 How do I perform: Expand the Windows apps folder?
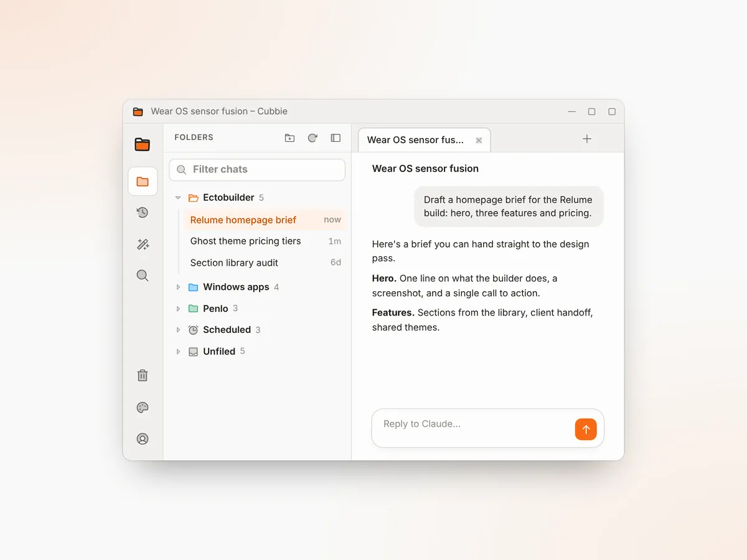pyautogui.click(x=178, y=287)
